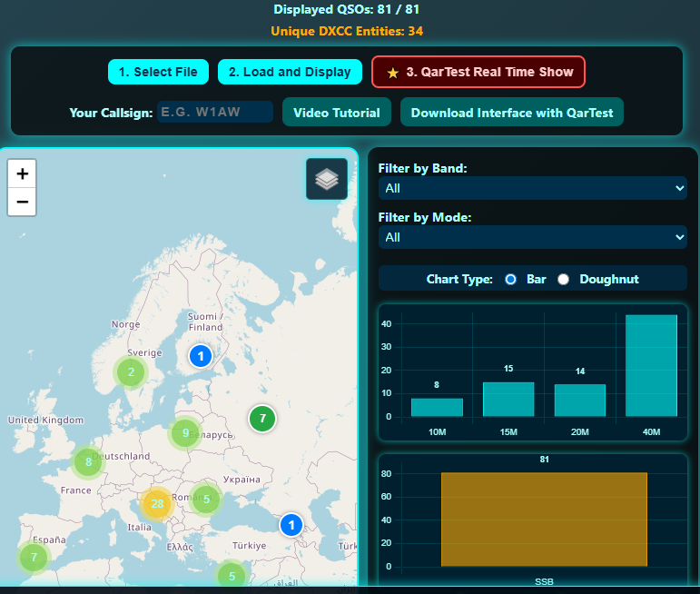The image size is (700, 594).
Task: Select the Doughnut chart type
Action: click(564, 279)
